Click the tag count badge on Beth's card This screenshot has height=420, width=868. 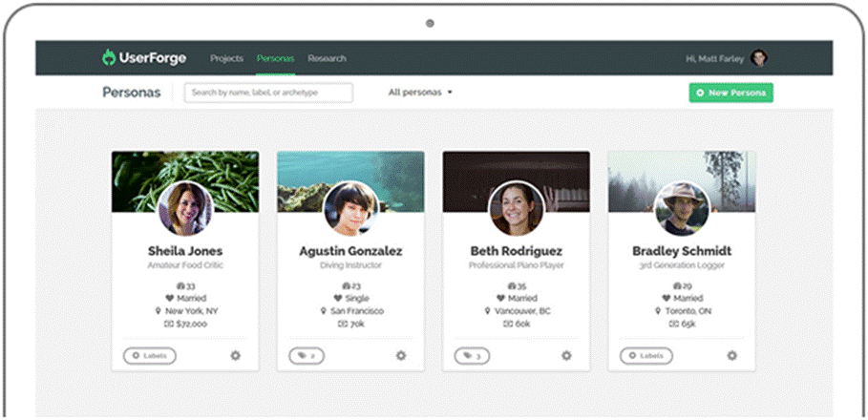click(472, 356)
